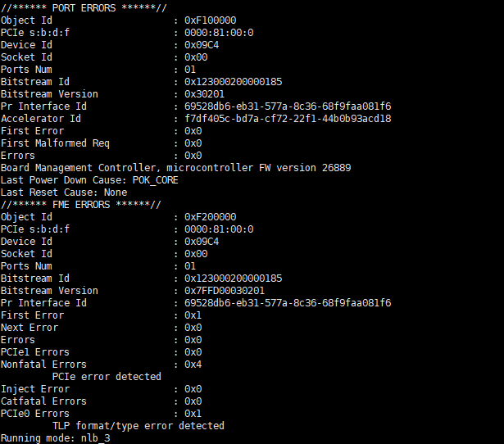Viewport: 504px width, 444px height.
Task: Click the First Malformed Req label
Action: pyautogui.click(x=55, y=143)
